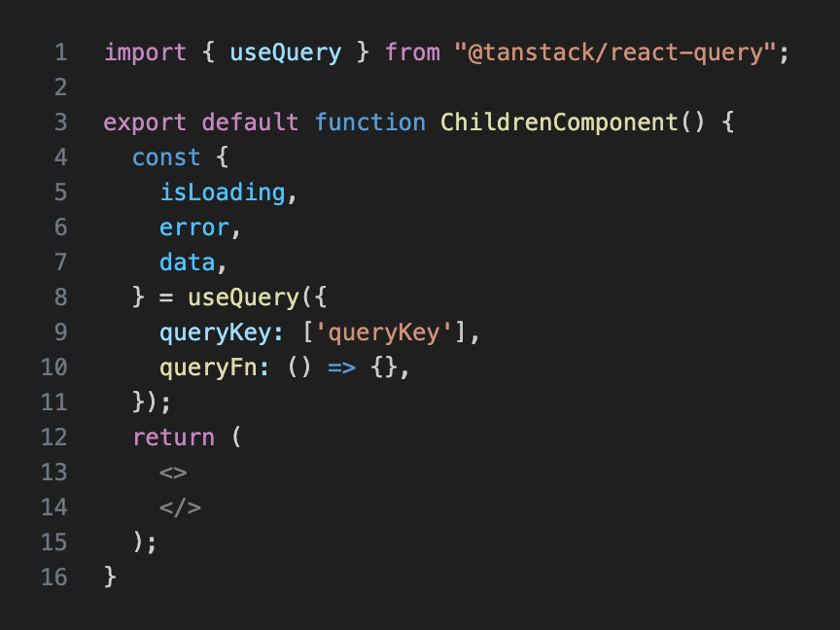The image size is (840, 630).
Task: Click line number 8 in the gutter
Action: pos(61,297)
